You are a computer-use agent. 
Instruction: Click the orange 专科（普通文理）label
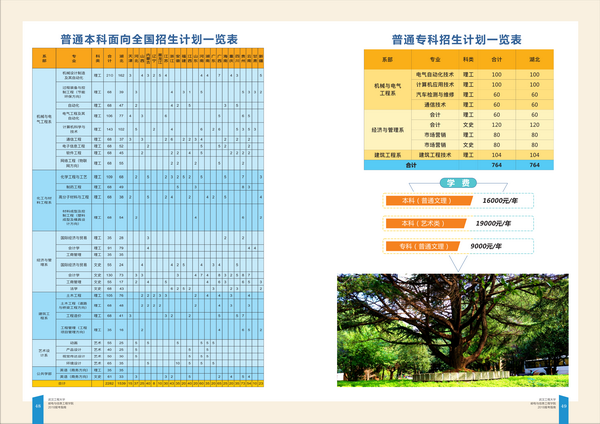click(x=423, y=246)
